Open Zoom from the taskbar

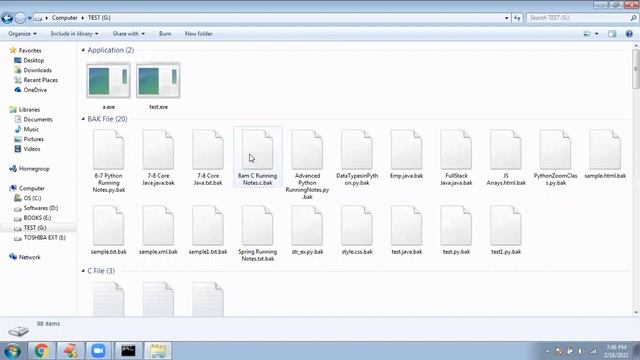point(98,351)
